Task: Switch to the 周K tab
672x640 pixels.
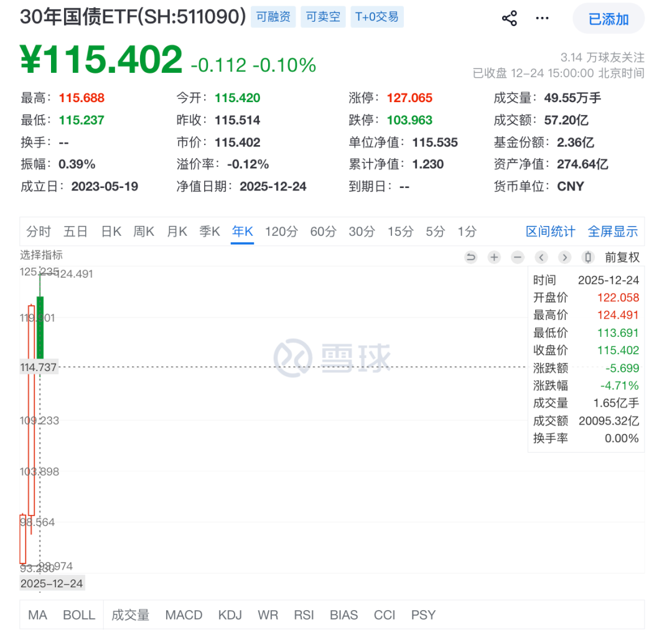Action: pyautogui.click(x=144, y=232)
